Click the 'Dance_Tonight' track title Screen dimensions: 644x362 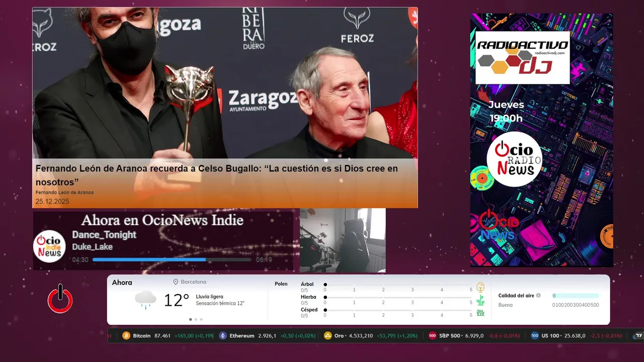[104, 235]
